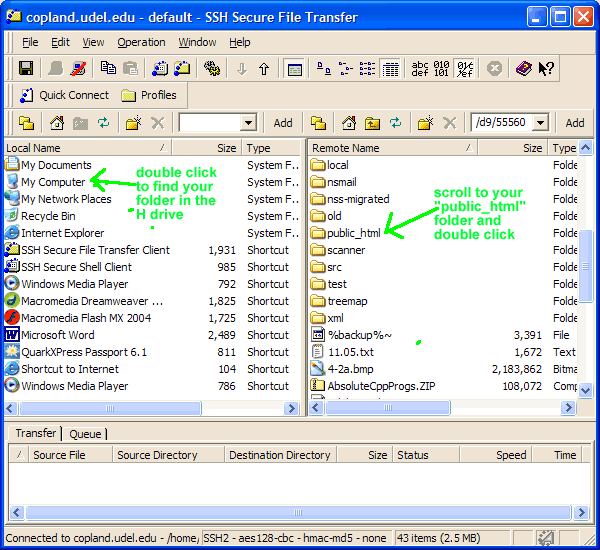This screenshot has width=600, height=550.
Task: Click the Quick Connect button
Action: click(x=64, y=95)
